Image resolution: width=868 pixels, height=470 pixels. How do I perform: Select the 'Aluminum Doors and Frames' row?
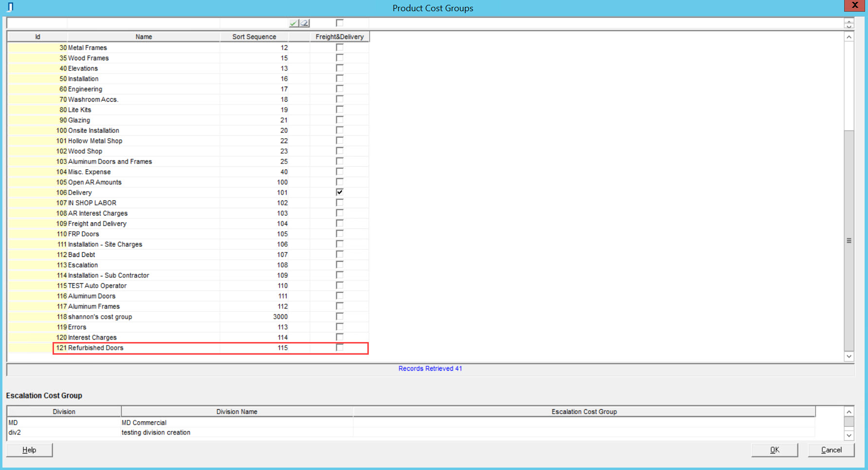pyautogui.click(x=188, y=162)
